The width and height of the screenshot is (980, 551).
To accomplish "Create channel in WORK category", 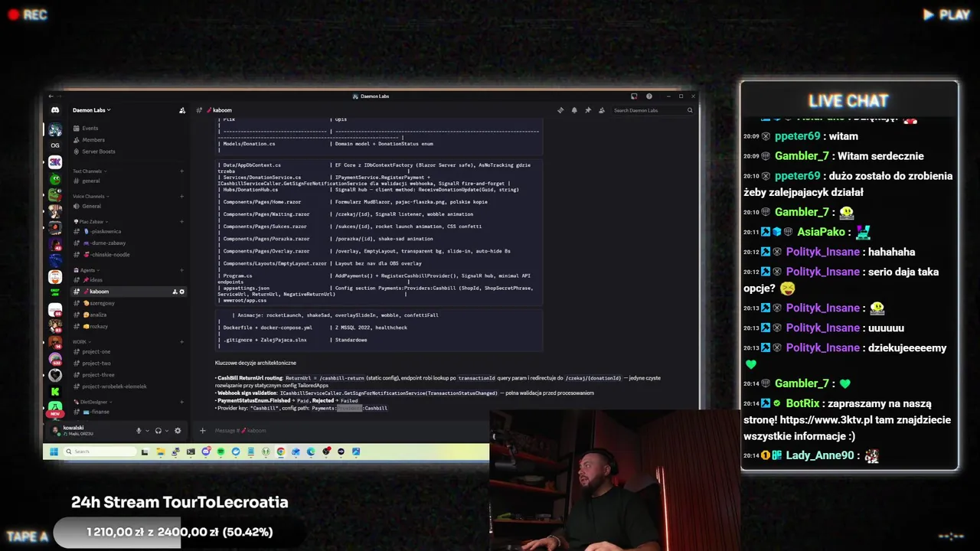I will 181,342.
